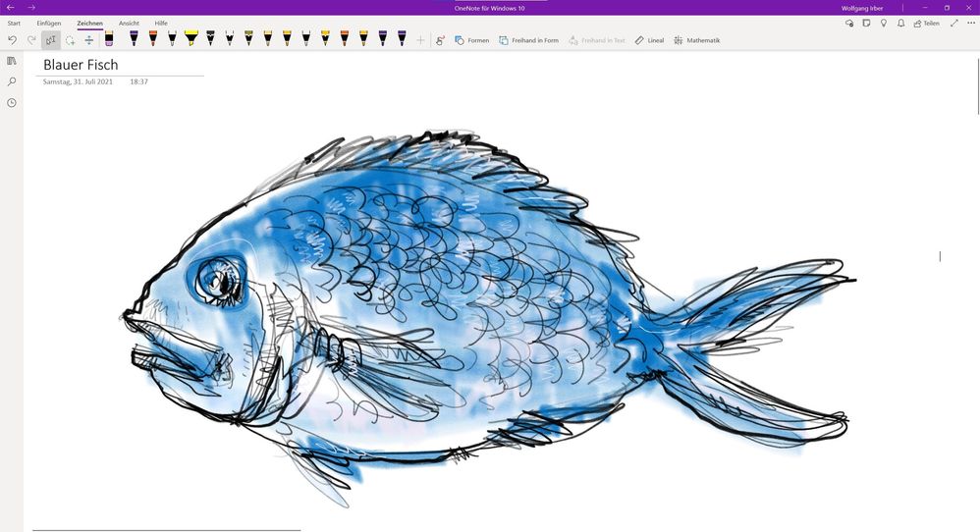This screenshot has height=532, width=980.
Task: Toggle drawing with touch
Action: 440,40
